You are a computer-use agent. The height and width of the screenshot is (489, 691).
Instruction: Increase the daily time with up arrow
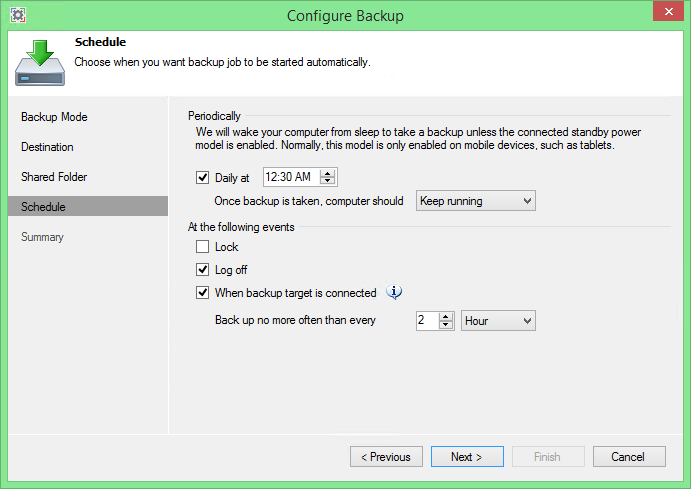tap(327, 173)
